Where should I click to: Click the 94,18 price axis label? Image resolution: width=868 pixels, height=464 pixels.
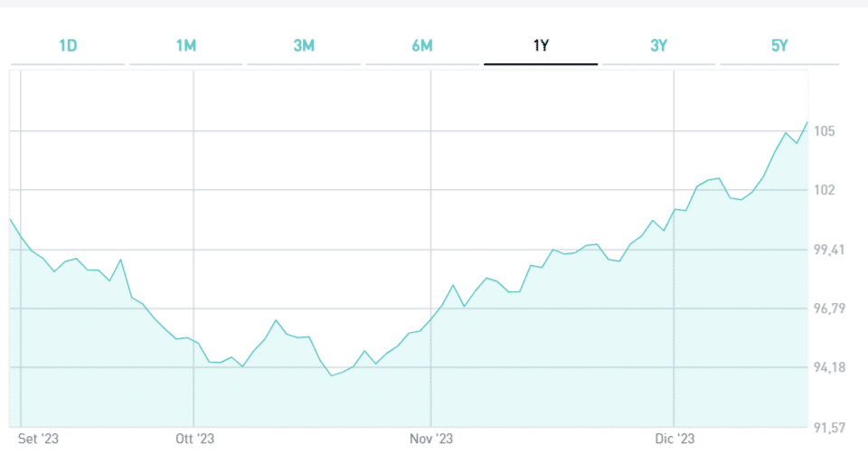click(830, 367)
